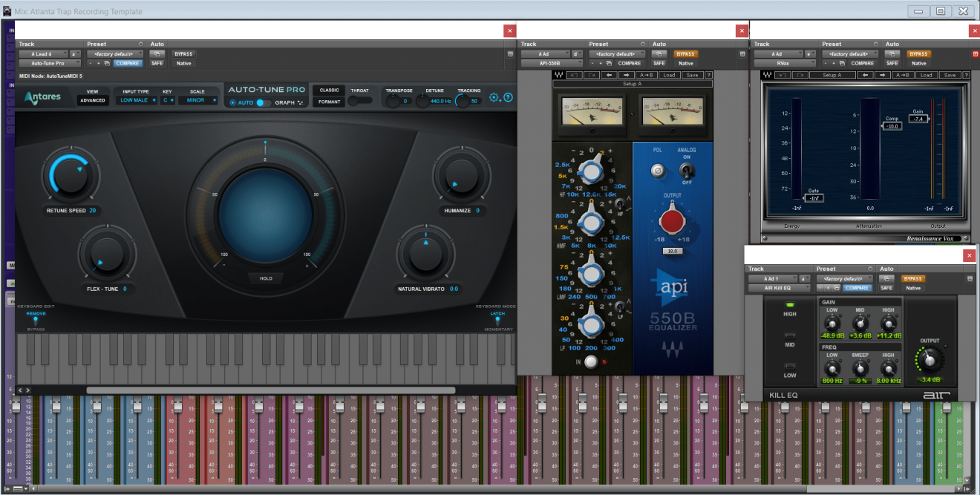The image size is (980, 495).
Task: Click the Auto-Tune automation enable icon under Auto
Action: pos(157,54)
